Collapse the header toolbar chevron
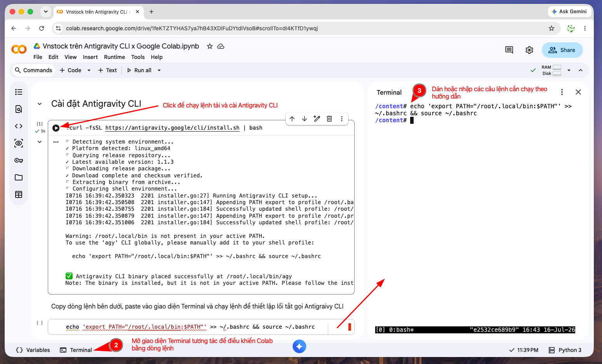Viewport: 602px width, 364px height. pyautogui.click(x=581, y=70)
